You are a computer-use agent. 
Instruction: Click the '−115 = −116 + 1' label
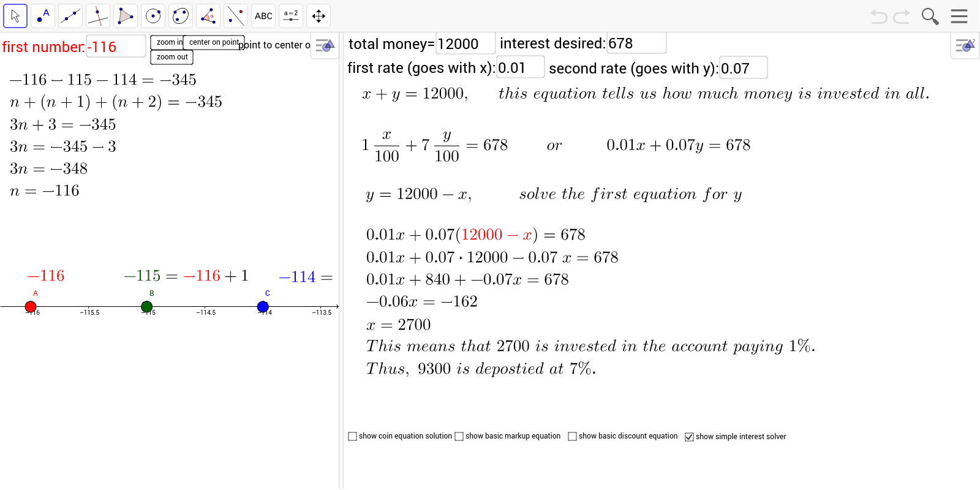[186, 276]
